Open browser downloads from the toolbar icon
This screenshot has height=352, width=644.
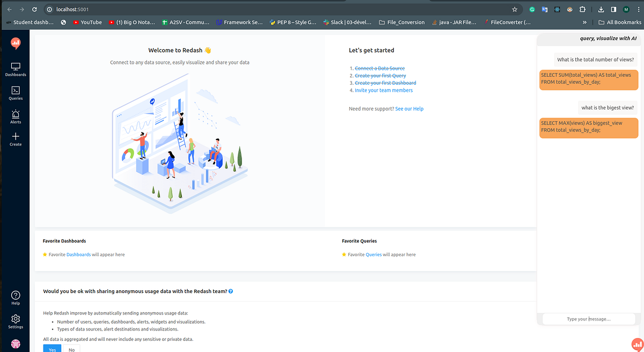click(601, 9)
